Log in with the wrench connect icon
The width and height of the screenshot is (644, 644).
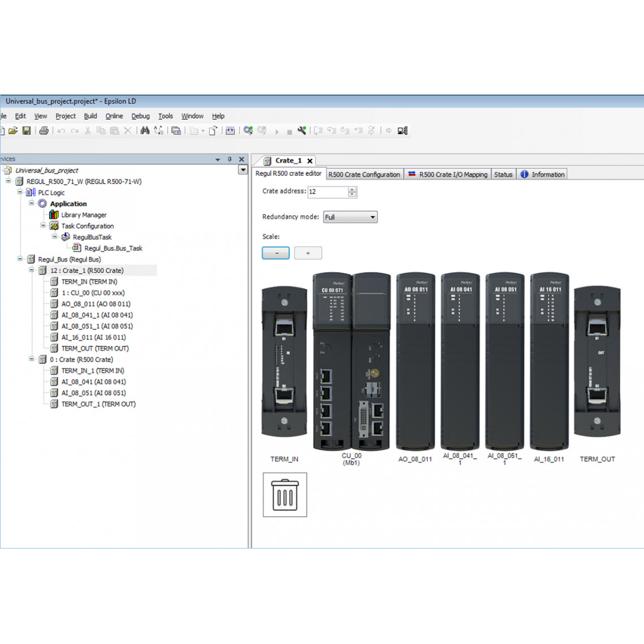pos(302,130)
